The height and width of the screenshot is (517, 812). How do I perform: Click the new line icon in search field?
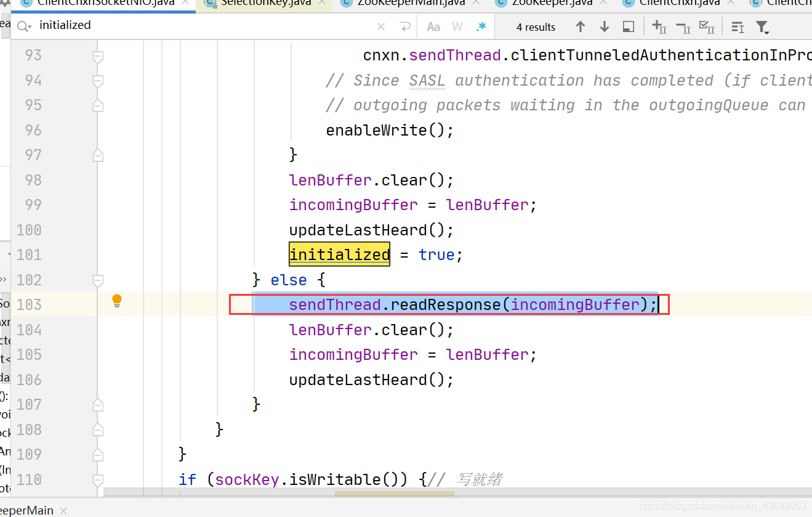click(x=404, y=26)
